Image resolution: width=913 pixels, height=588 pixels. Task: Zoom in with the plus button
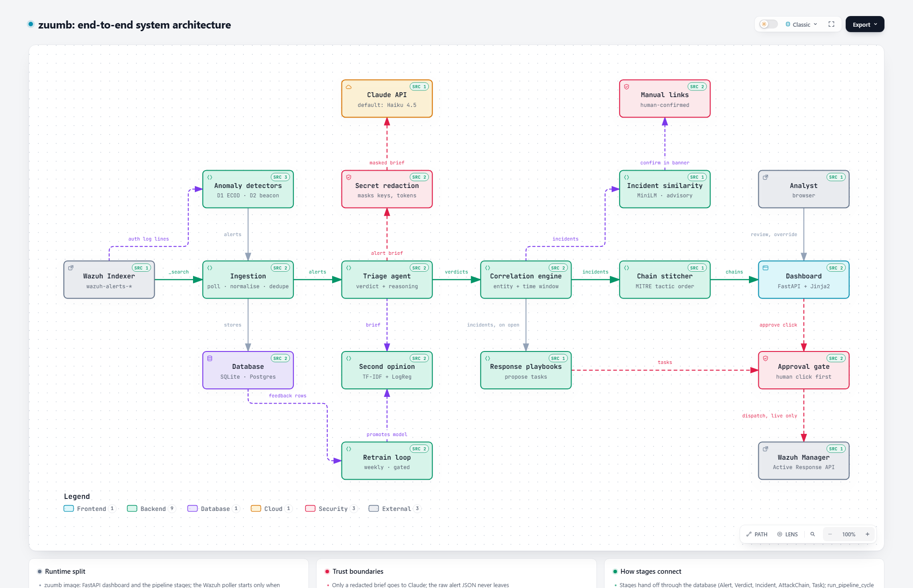(868, 534)
